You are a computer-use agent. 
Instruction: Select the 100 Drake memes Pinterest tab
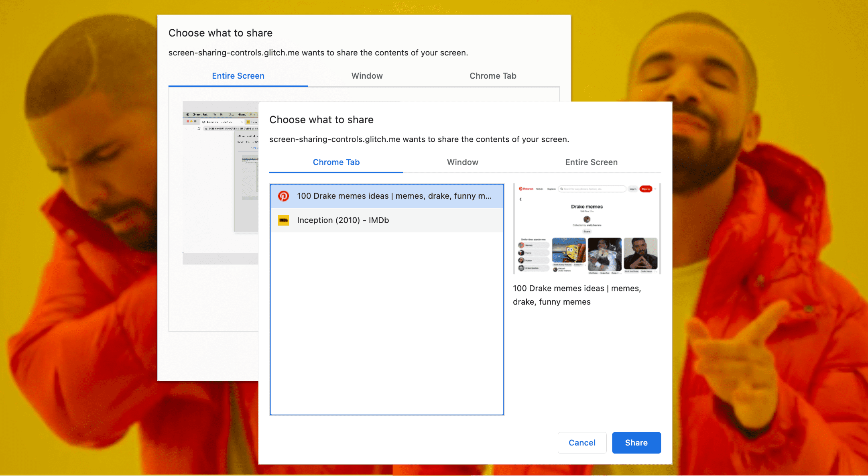[387, 196]
